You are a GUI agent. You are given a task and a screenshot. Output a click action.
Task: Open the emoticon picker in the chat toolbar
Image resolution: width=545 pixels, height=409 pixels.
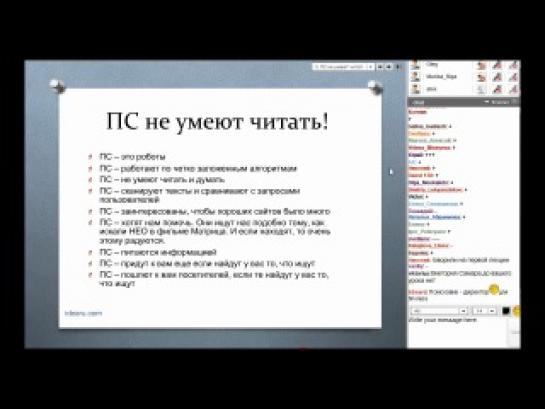[x=517, y=311]
